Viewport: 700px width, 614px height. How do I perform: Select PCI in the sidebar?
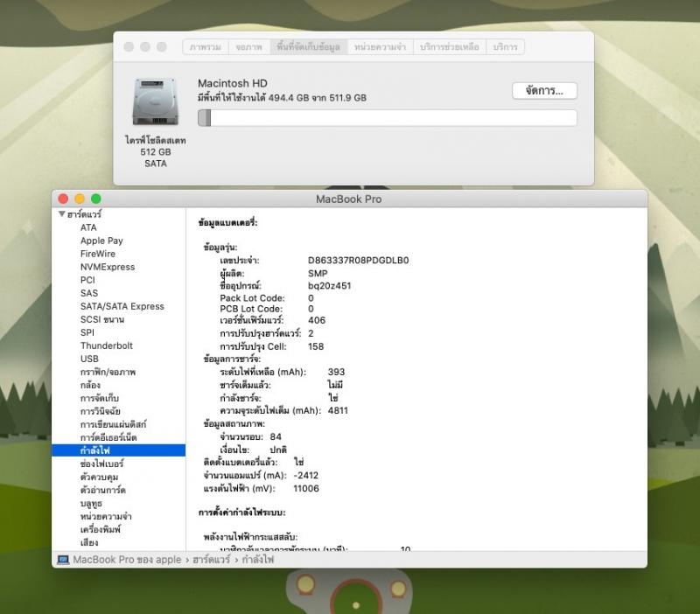[87, 280]
